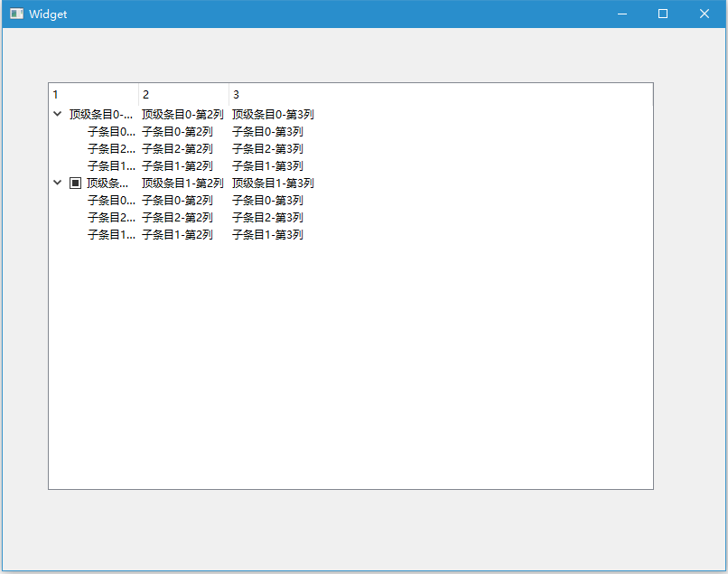The image size is (728, 574).
Task: Click 子条目0-第2列 under 顶级条目1
Action: coord(177,201)
